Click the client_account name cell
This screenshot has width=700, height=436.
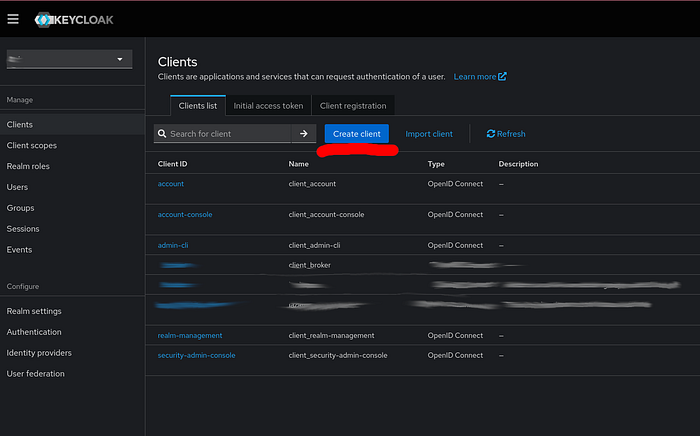coord(312,184)
